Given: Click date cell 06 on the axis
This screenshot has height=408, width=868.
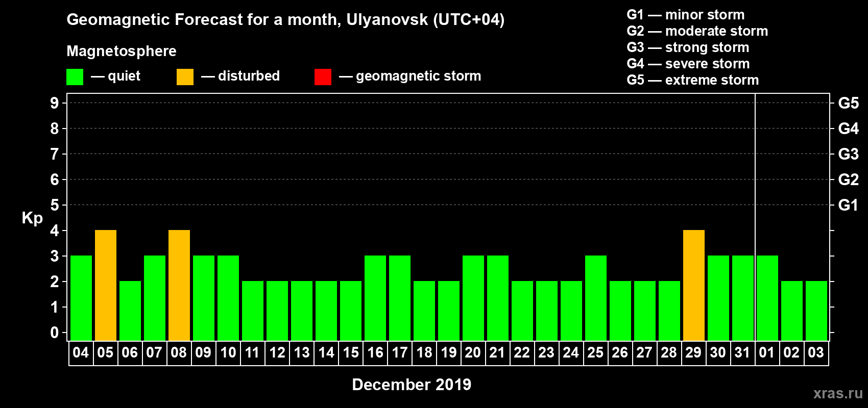Looking at the screenshot, I should click(x=130, y=353).
